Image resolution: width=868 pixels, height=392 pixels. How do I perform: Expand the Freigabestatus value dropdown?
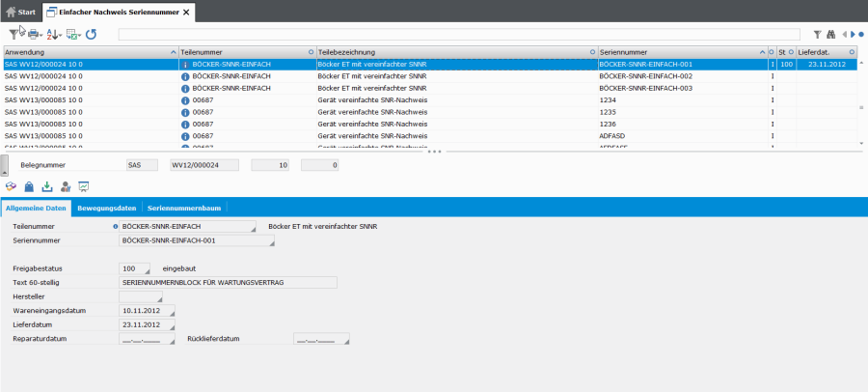(148, 272)
